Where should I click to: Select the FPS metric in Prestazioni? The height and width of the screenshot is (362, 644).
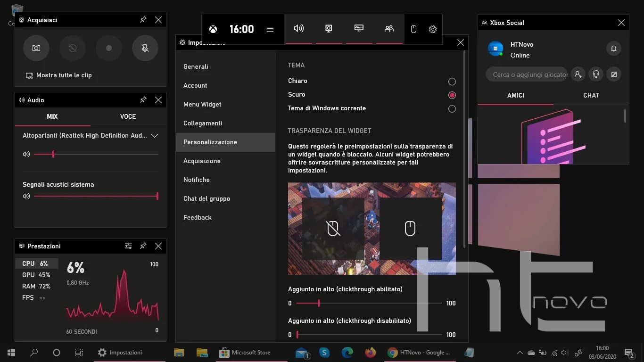tap(37, 297)
